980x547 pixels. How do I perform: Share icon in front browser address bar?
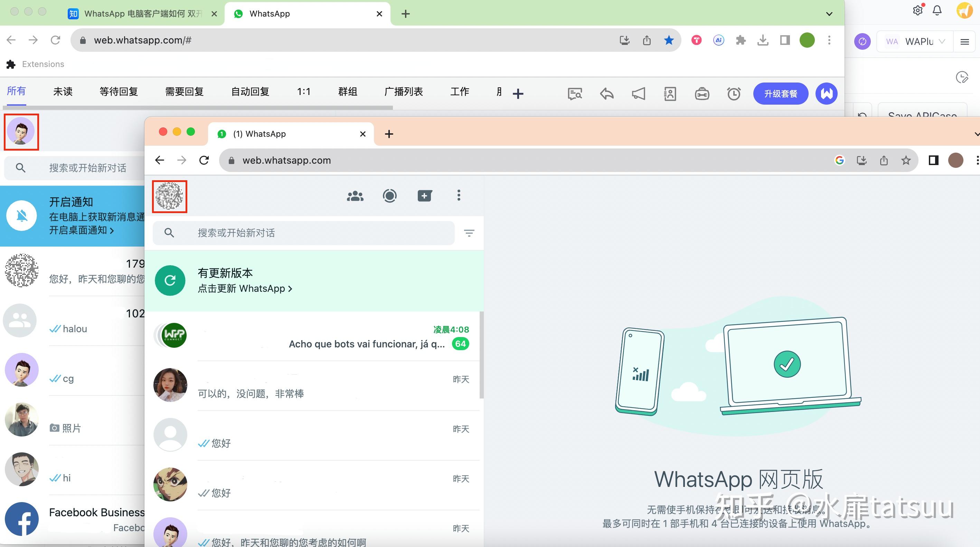point(884,161)
